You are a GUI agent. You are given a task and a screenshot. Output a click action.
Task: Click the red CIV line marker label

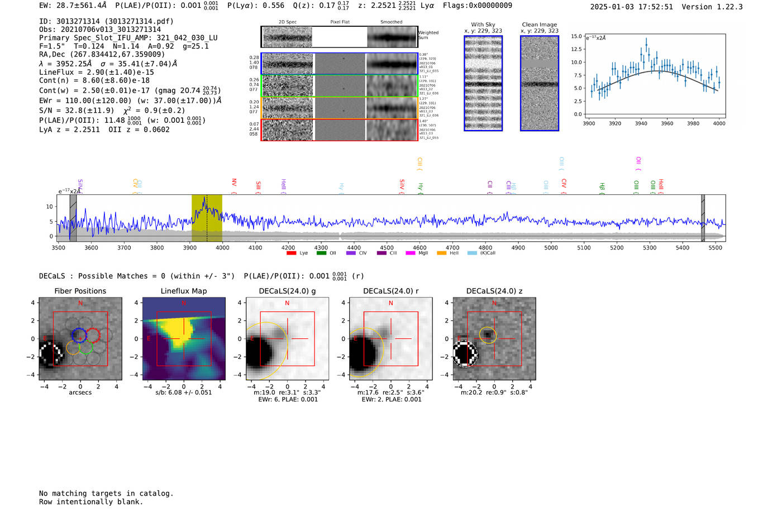pyautogui.click(x=564, y=183)
